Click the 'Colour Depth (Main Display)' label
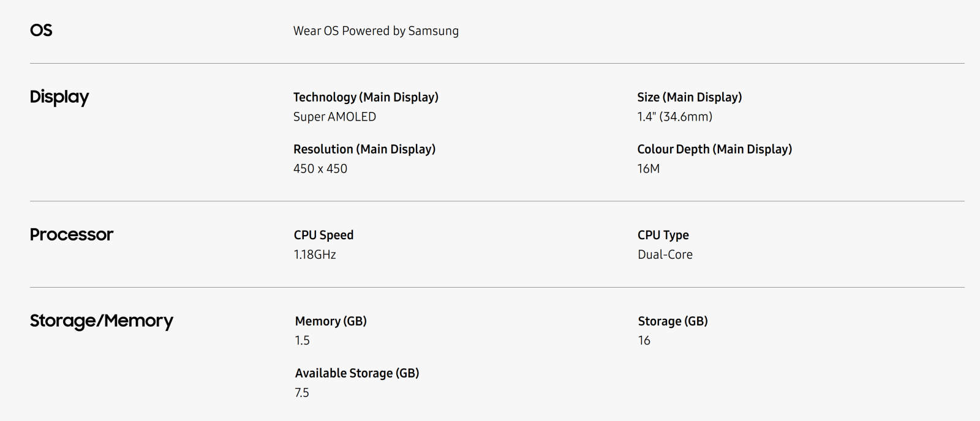This screenshot has width=980, height=421. (x=714, y=149)
